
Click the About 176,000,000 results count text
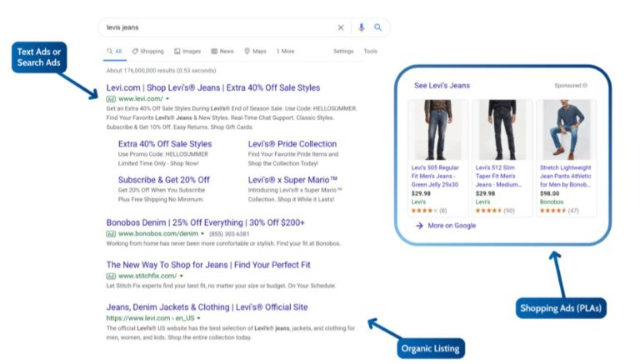(x=161, y=71)
